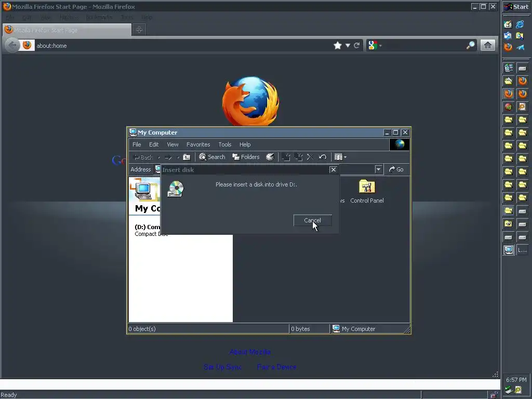Screen dimensions: 532x399
Task: Click the desktop properties taskbar icon
Action: [509, 68]
